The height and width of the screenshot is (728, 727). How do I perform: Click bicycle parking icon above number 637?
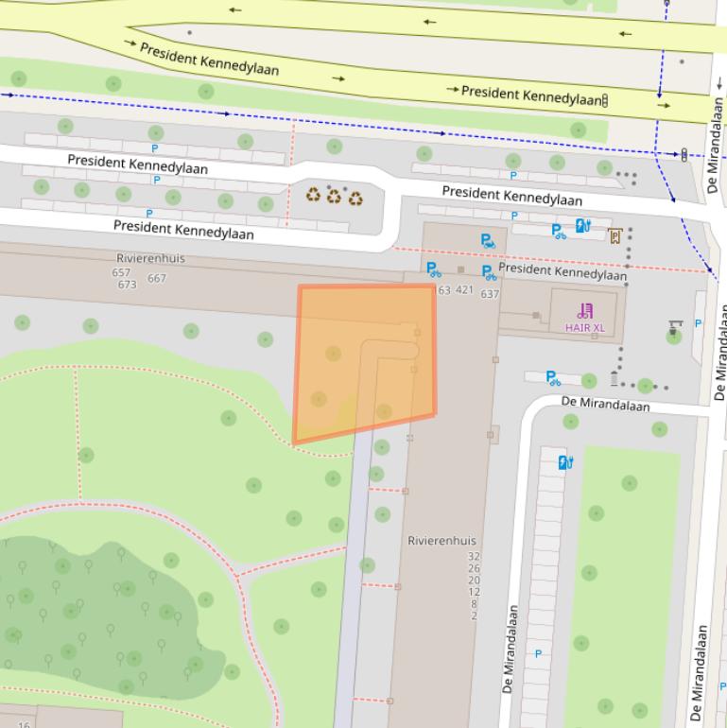(489, 273)
